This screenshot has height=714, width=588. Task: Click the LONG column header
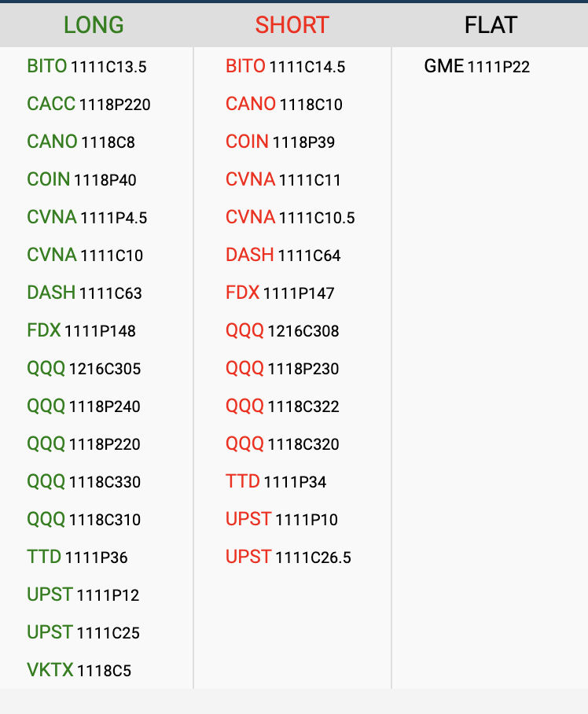point(94,25)
